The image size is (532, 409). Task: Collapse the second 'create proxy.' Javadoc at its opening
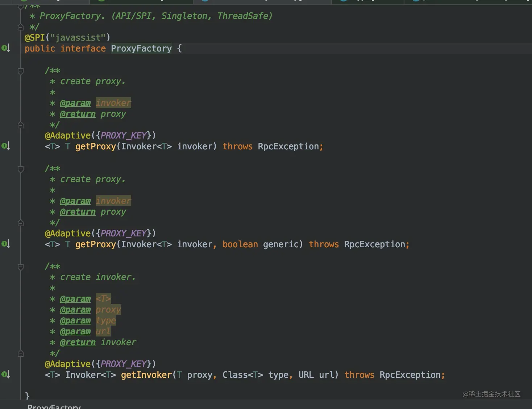click(x=21, y=169)
